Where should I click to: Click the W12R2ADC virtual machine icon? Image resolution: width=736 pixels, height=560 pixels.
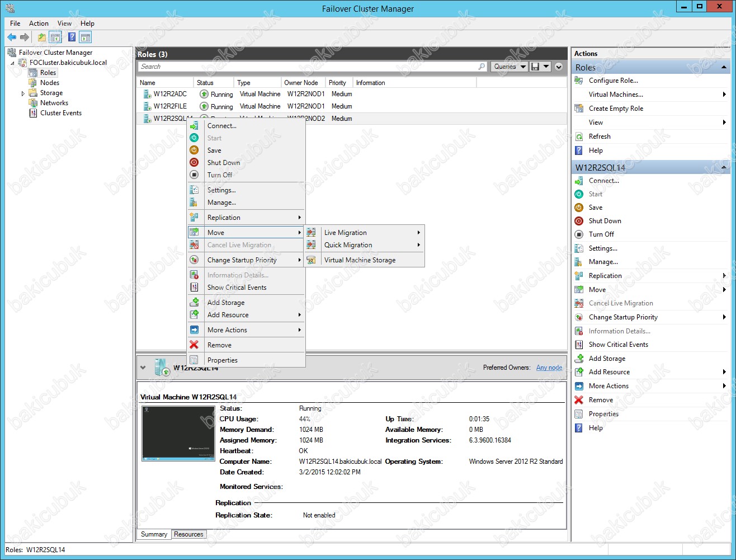[x=147, y=94]
